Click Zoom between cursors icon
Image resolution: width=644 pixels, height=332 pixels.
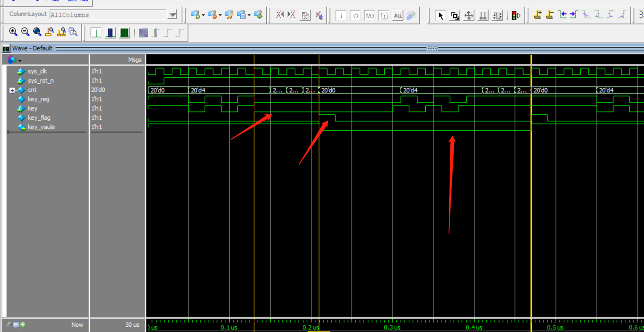point(61,32)
